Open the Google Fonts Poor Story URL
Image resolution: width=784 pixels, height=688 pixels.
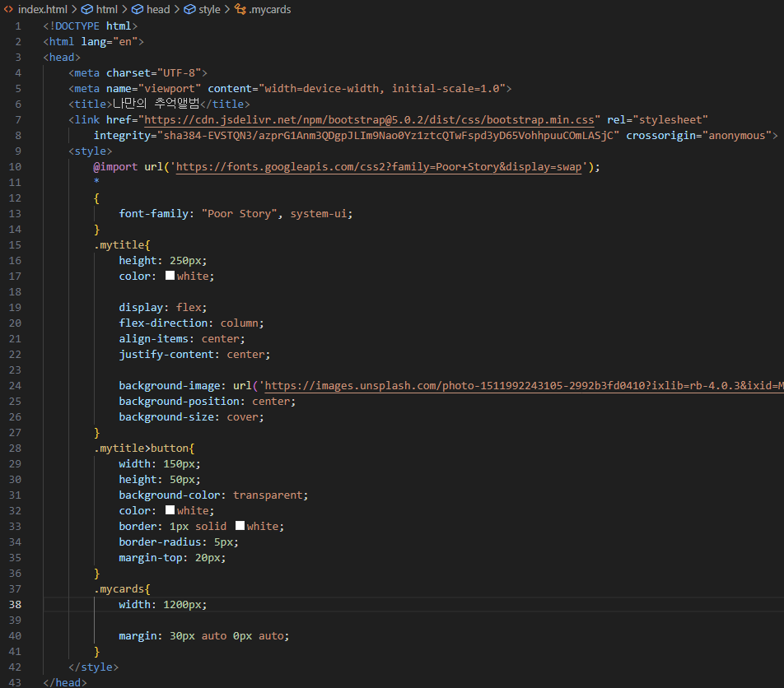click(379, 167)
